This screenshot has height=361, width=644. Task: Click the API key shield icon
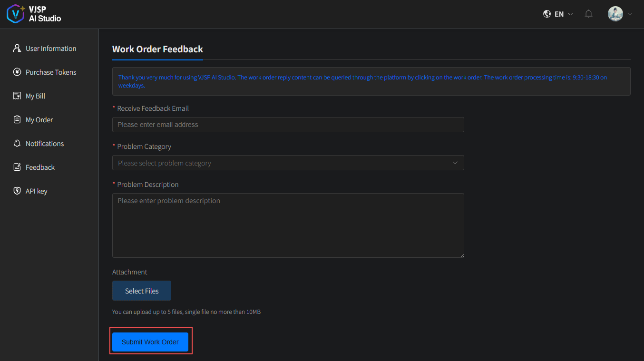17,191
